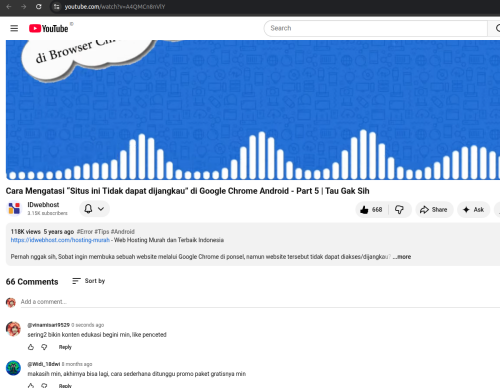Open the #Error hashtag
This screenshot has width=500, height=388.
[x=85, y=232]
